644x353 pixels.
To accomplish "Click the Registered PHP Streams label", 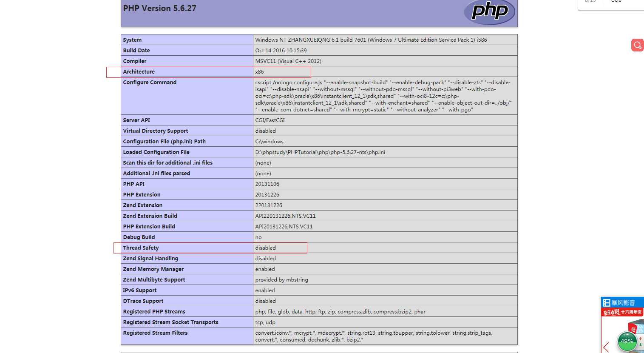I will coord(154,312).
